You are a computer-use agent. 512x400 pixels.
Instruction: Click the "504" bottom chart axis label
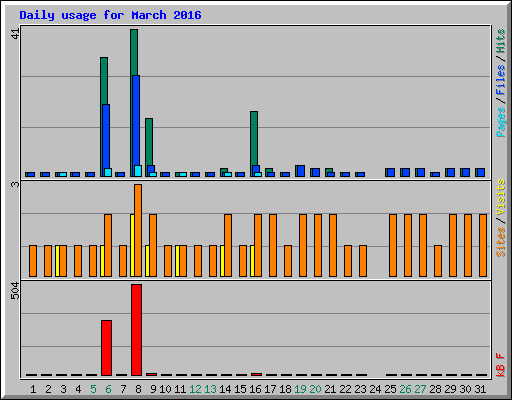click(x=16, y=291)
